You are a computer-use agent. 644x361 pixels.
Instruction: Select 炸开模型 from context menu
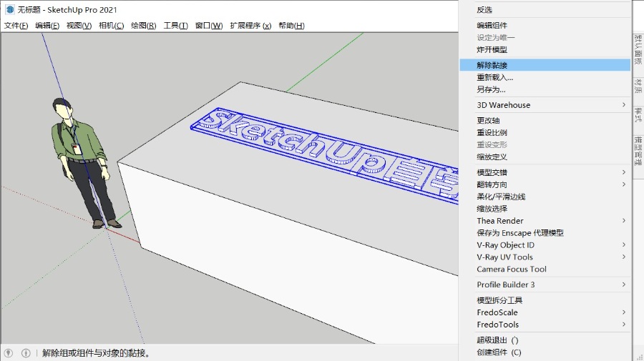pos(545,49)
